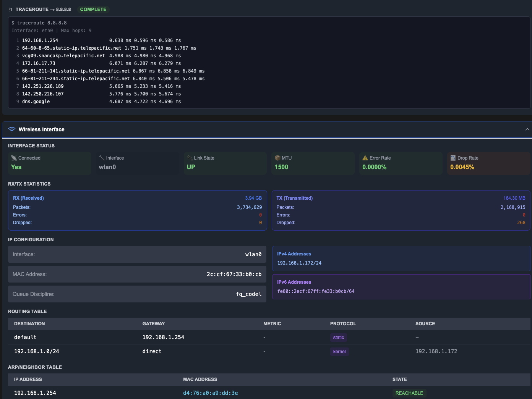Click the wrench icon beside Interface label

coord(102,158)
